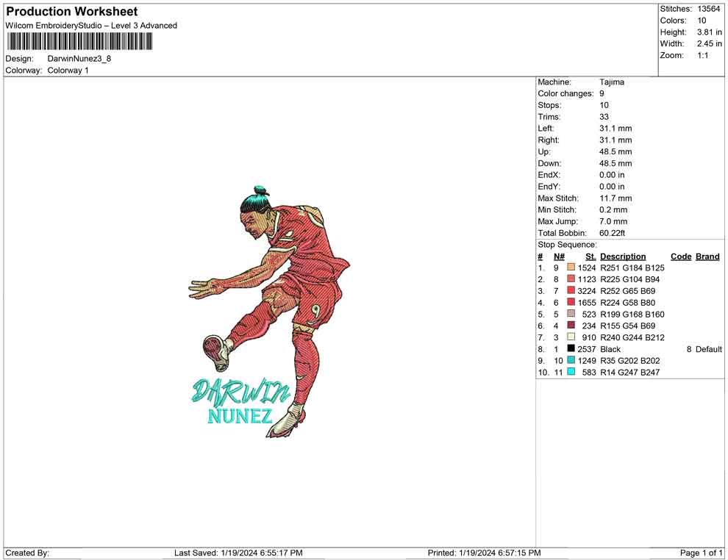Click the cream swatch R240 G244 B212

pyautogui.click(x=571, y=337)
